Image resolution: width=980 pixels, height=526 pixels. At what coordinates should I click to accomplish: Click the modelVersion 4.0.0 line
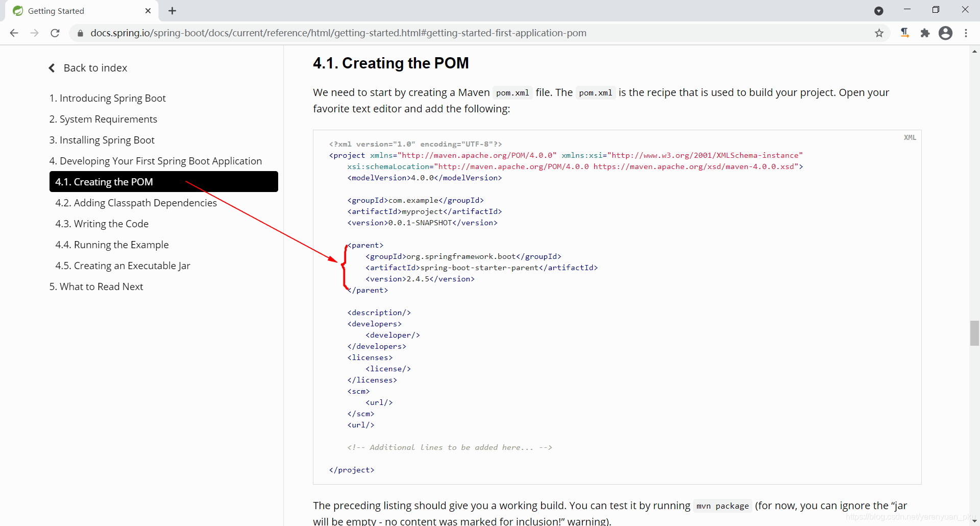click(x=425, y=178)
